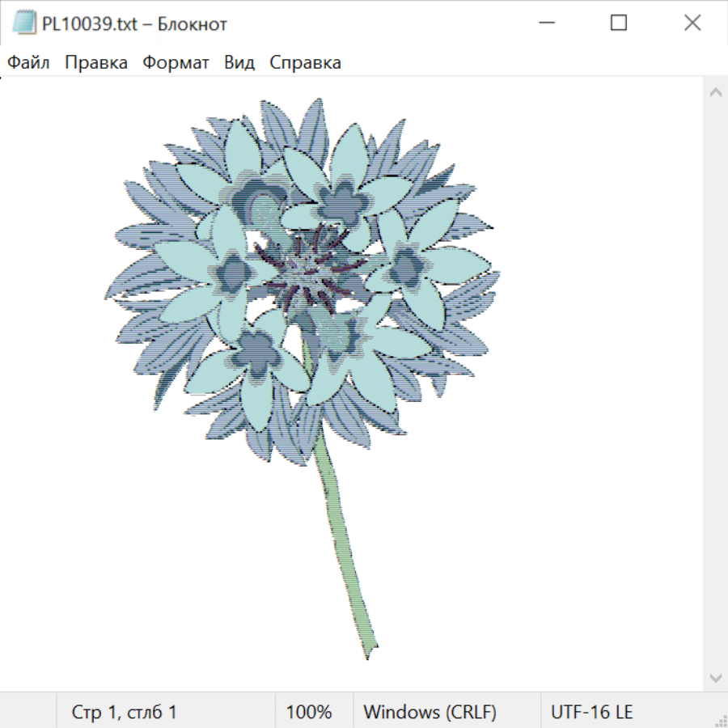Open the Файл menu
This screenshot has width=728, height=728.
coord(28,62)
